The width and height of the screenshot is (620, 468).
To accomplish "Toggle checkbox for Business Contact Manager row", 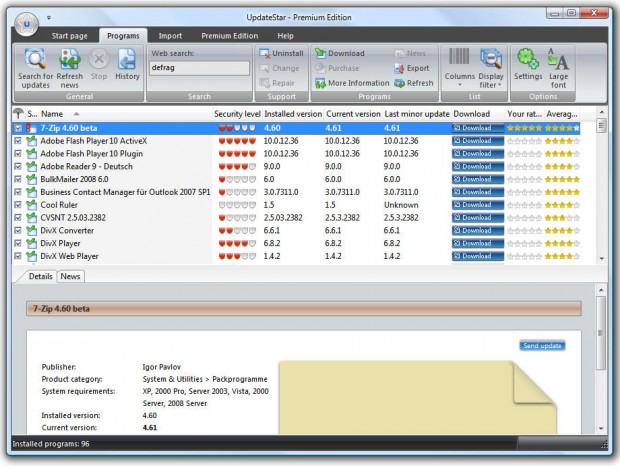I will 18,192.
